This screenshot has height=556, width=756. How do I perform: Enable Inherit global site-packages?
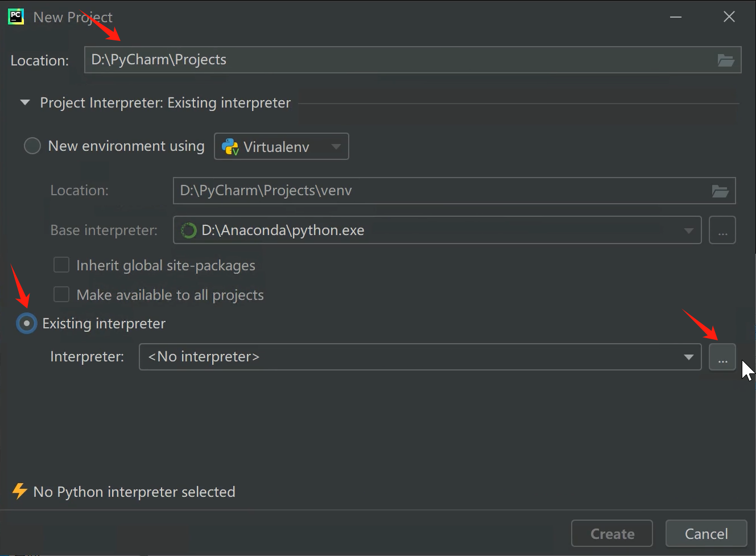[x=61, y=265]
